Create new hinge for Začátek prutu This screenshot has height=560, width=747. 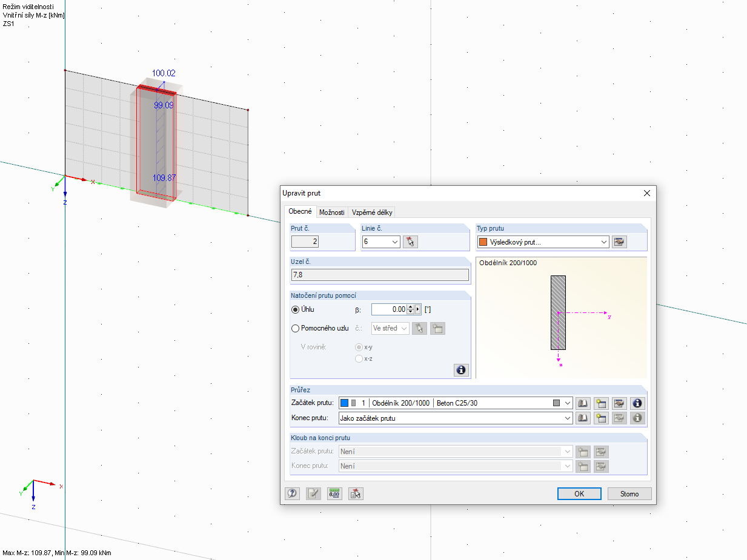583,452
